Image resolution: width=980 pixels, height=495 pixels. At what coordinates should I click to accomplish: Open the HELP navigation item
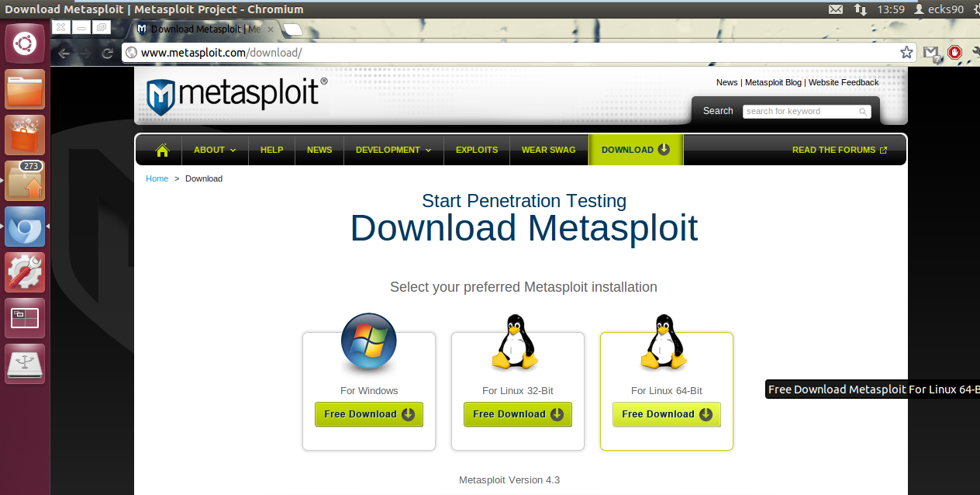[x=271, y=150]
